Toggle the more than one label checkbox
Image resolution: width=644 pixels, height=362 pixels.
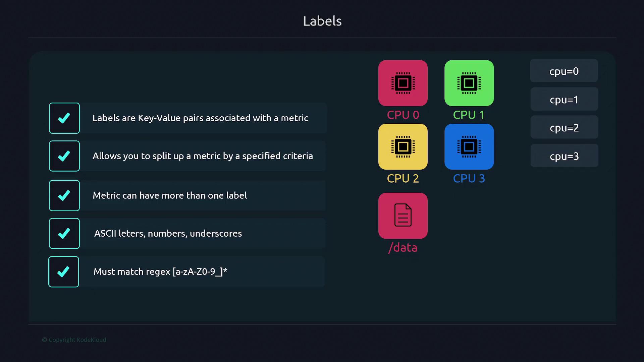click(64, 195)
